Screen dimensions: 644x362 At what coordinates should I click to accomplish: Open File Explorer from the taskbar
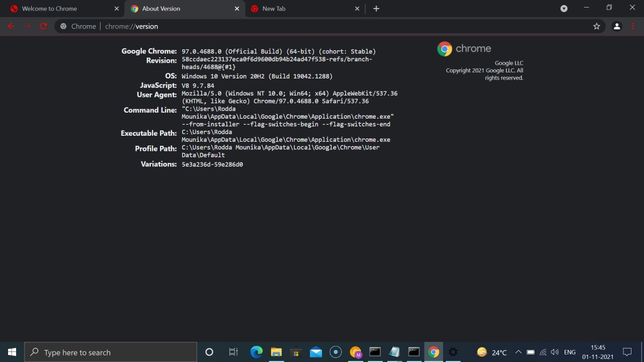coord(276,352)
